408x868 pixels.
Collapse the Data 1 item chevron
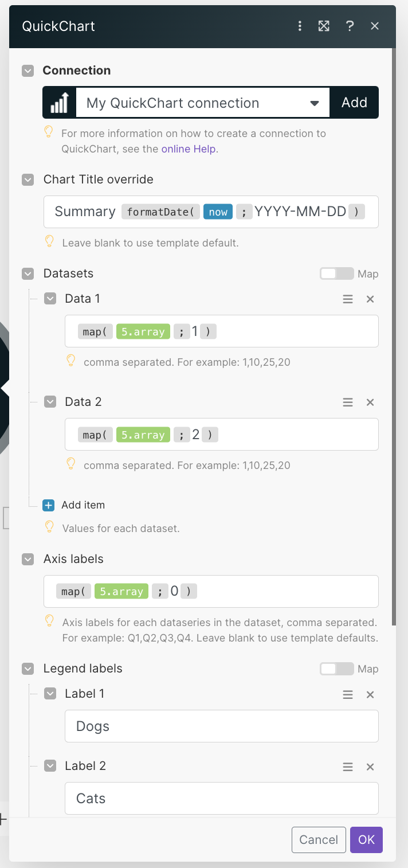tap(50, 299)
